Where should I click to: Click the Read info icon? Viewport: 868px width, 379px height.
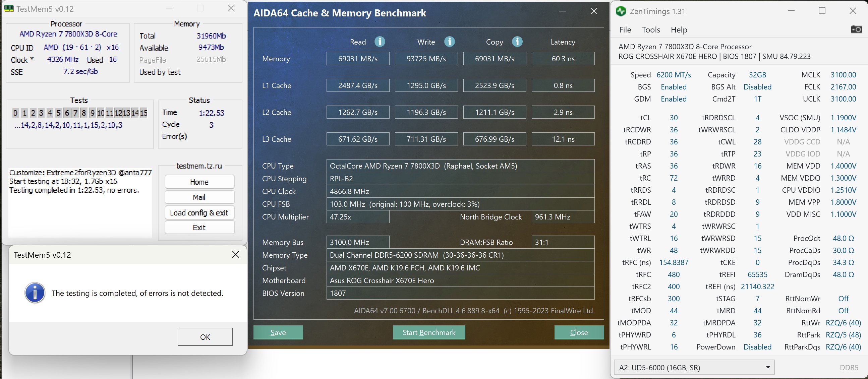pyautogui.click(x=380, y=42)
